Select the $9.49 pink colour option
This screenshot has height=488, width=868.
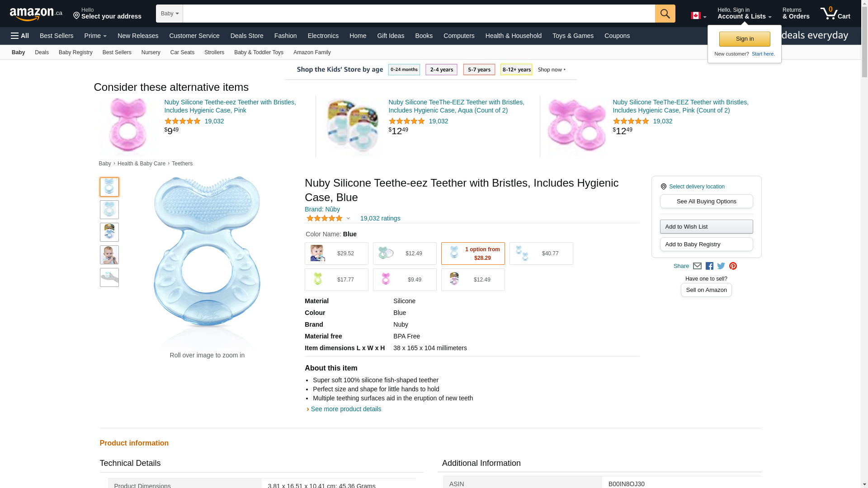tap(405, 280)
